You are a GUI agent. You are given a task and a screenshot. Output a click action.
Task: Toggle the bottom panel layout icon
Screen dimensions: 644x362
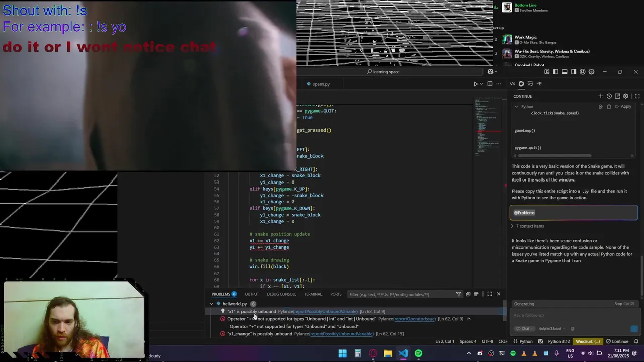pos(565,72)
